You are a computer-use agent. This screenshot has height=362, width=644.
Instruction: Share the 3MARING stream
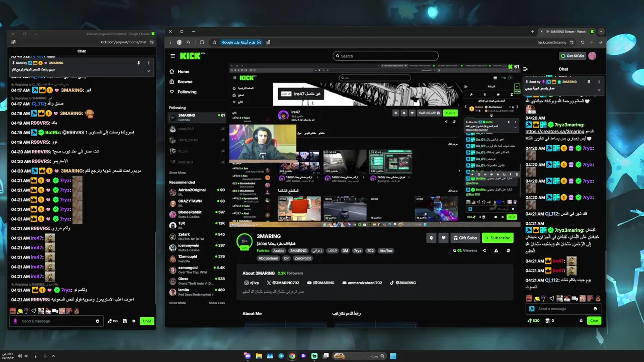484,250
